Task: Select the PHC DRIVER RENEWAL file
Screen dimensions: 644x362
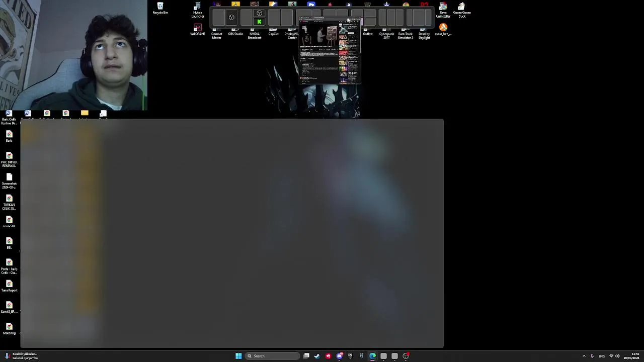Action: coord(9,160)
